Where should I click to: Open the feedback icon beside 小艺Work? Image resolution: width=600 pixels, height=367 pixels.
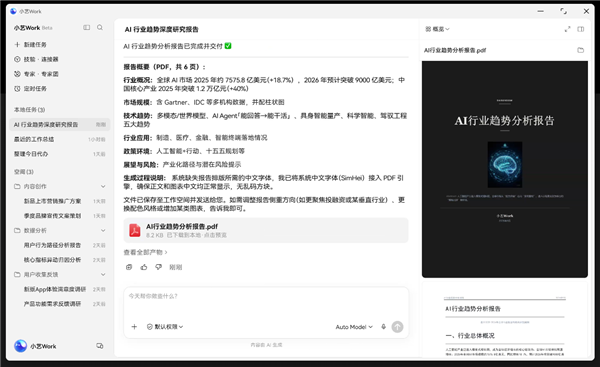tap(99, 346)
